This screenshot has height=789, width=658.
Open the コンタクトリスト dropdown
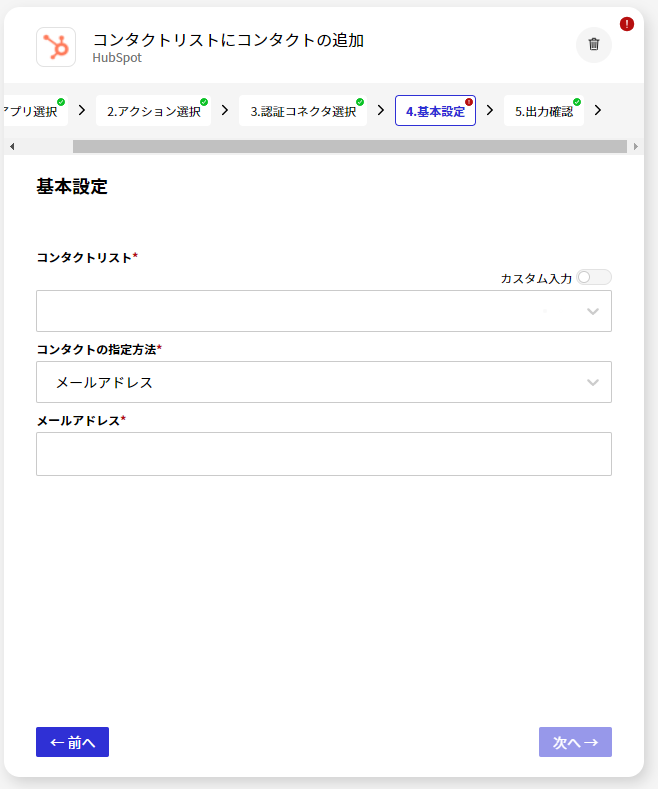point(324,311)
